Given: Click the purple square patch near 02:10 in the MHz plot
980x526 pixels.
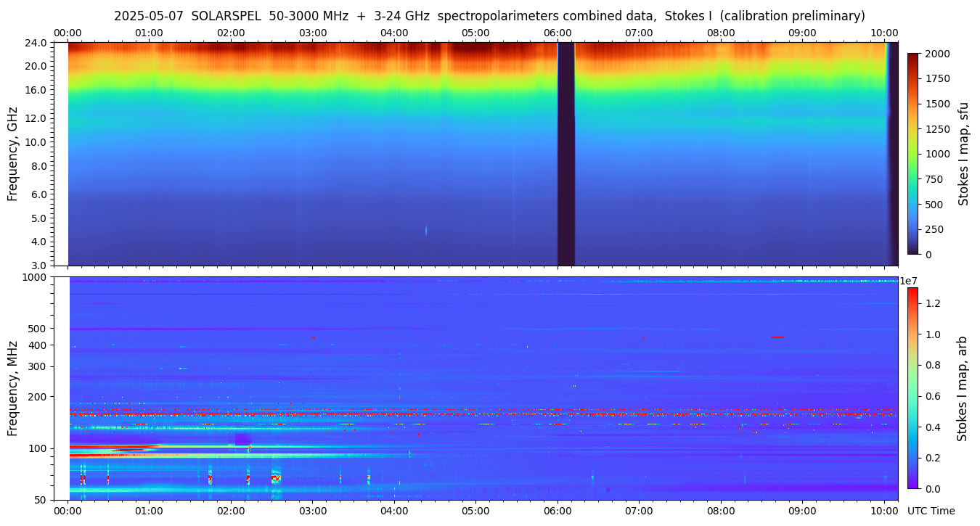Looking at the screenshot, I should coord(242,440).
